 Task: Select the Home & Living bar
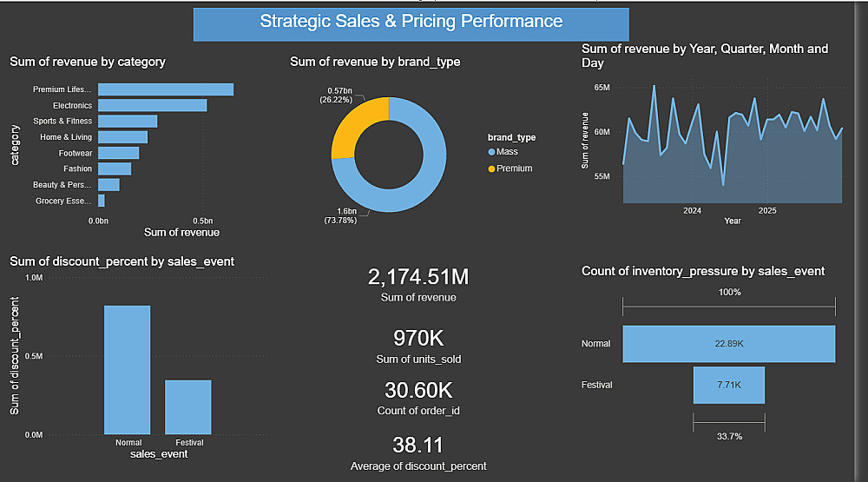pyautogui.click(x=122, y=137)
